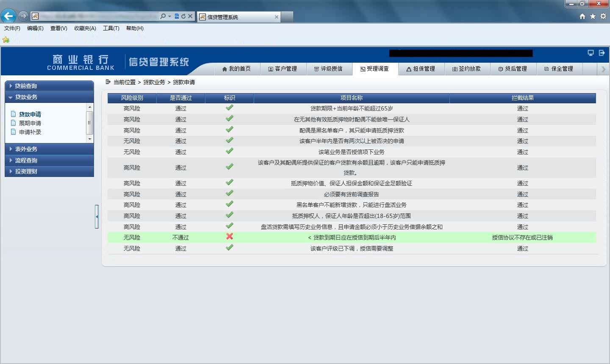Click the right arrow to show more tabs
The width and height of the screenshot is (610, 364).
[x=604, y=69]
